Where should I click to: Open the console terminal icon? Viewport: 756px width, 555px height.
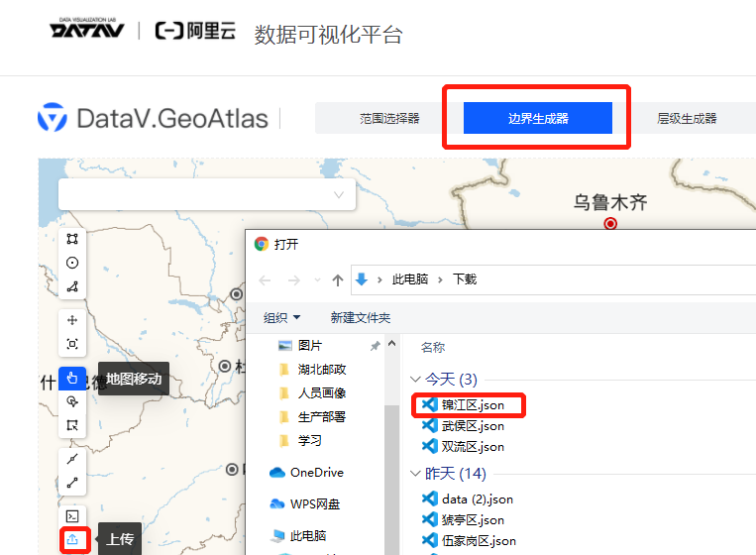[x=72, y=516]
